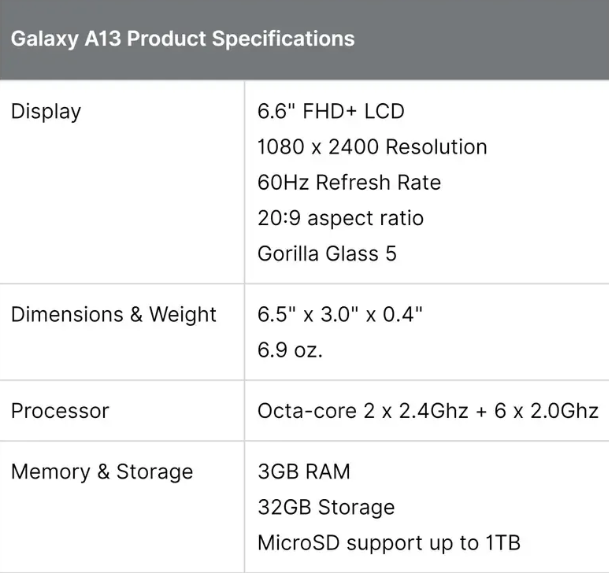Viewport: 609px width, 573px height.
Task: Click the 6.5" x 3.0" x 0.4" dimensions
Action: 340,314
